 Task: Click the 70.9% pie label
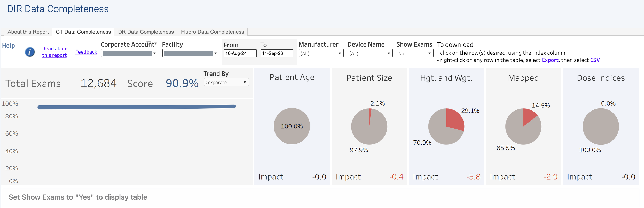pos(422,143)
